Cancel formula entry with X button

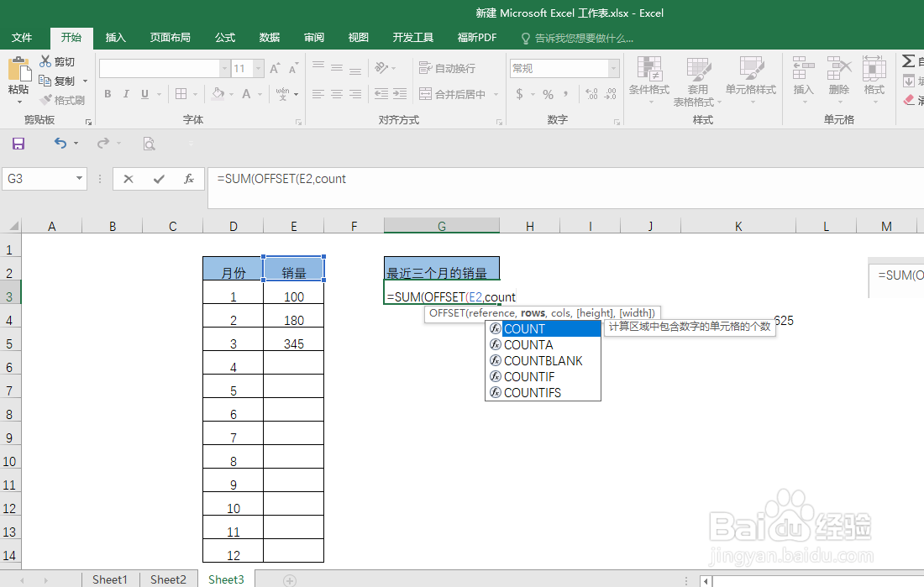pyautogui.click(x=128, y=179)
